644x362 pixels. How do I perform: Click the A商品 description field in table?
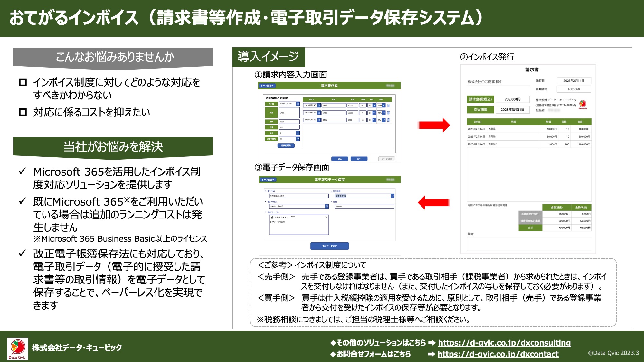[x=334, y=105]
